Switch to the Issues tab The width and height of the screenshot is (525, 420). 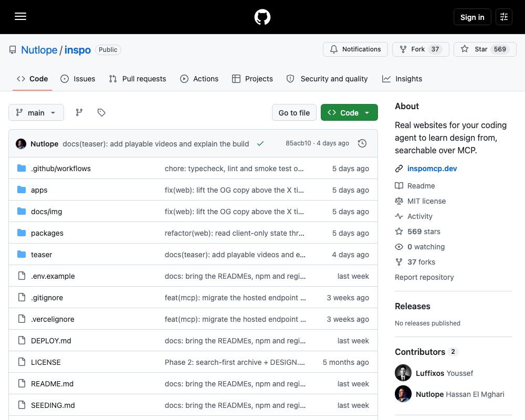pos(78,79)
